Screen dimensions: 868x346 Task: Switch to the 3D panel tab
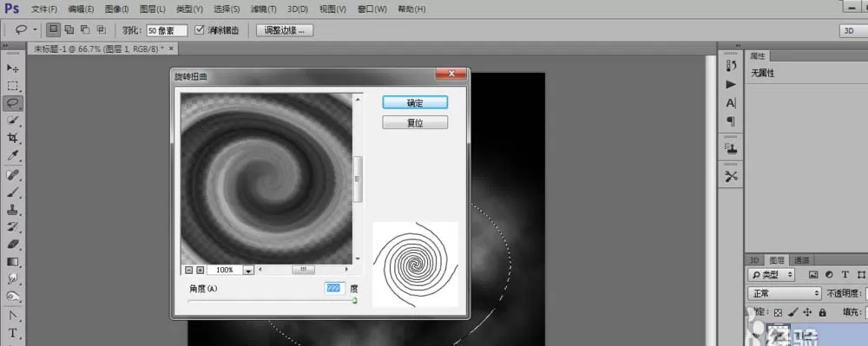pos(754,260)
